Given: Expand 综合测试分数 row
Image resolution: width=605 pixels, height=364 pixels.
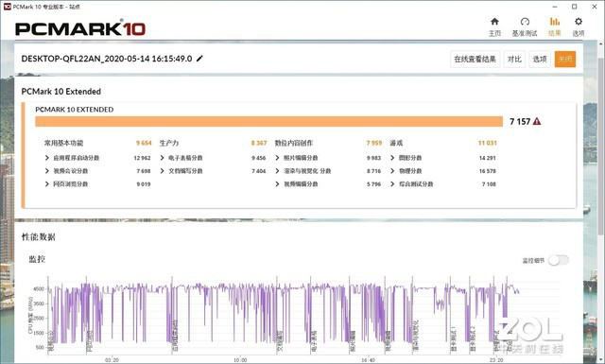Looking at the screenshot, I should click(392, 184).
